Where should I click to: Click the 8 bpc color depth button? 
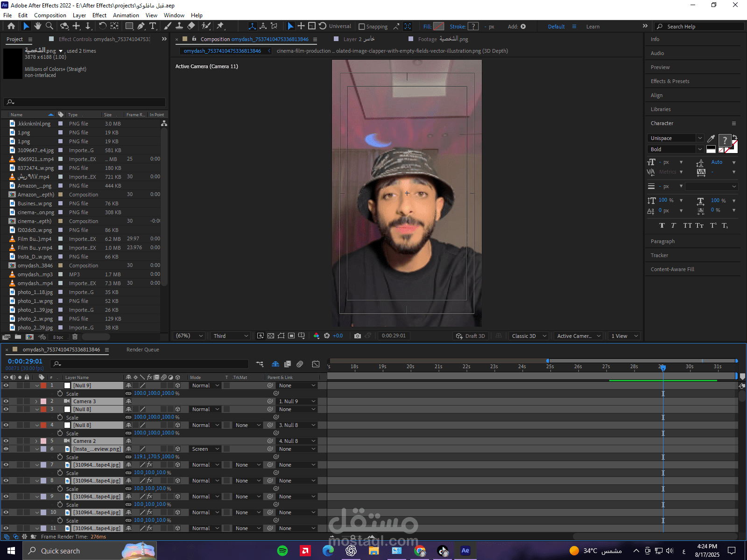(x=58, y=337)
